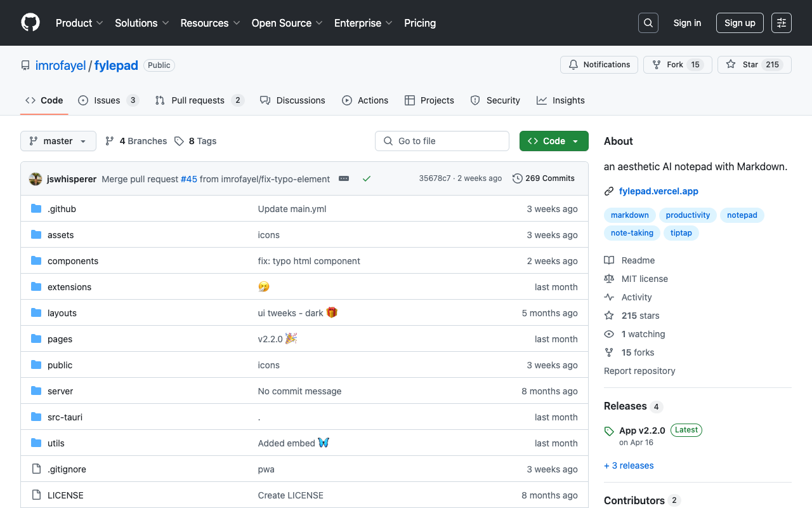Click the search magnifier icon
The image size is (812, 508).
(648, 23)
